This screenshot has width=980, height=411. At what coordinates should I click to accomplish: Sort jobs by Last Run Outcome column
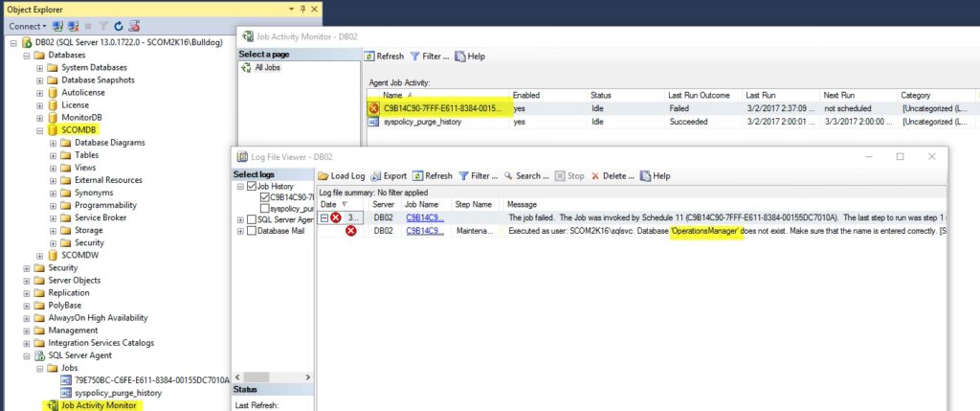(699, 96)
